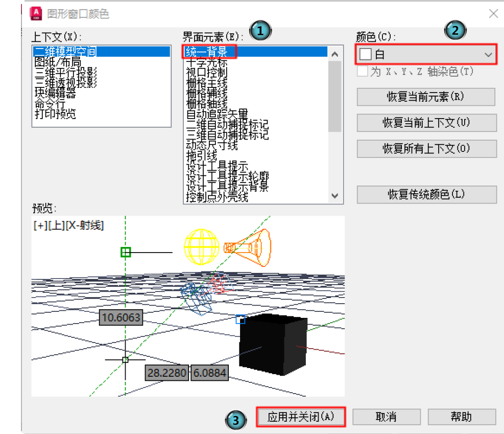Toggle the 为 X、Y、Z 轴染色 checkbox
This screenshot has width=504, height=434.
pos(363,72)
